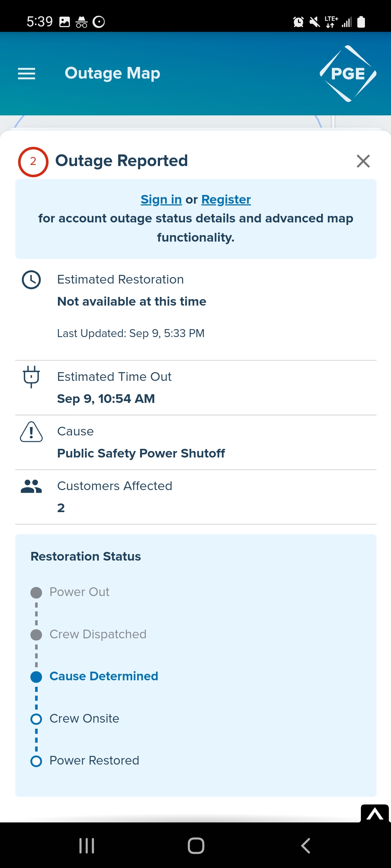Select the Cause Determined status marker

click(36, 677)
